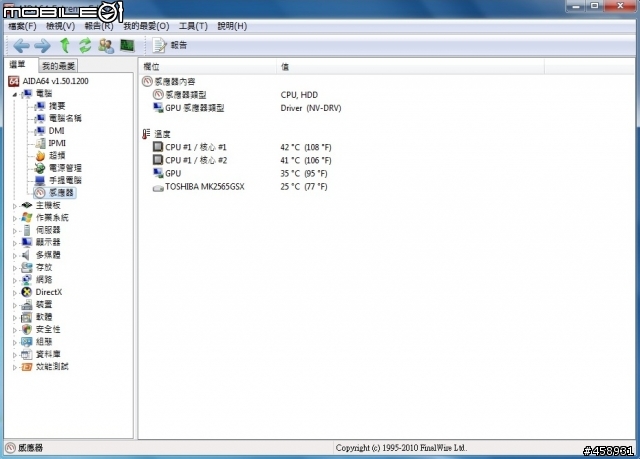The image size is (640, 459).
Task: Switch to the 我的最愛 tab in the side panel
Action: tap(58, 66)
